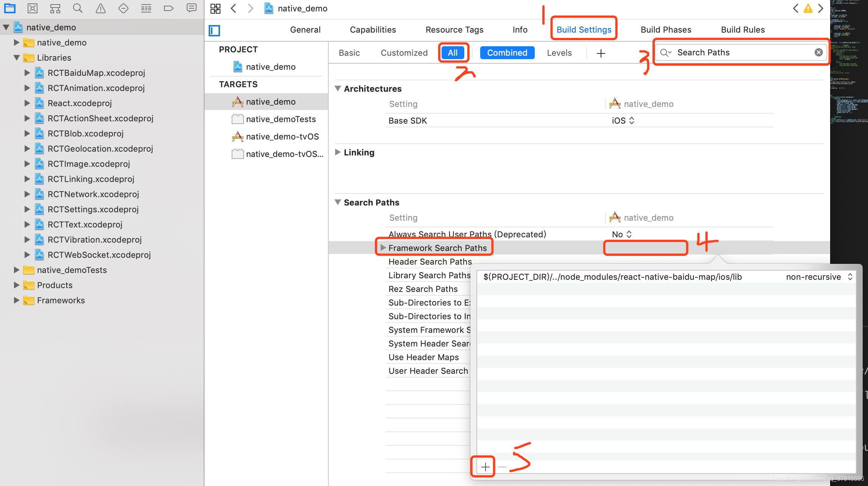
Task: Expand the Linking section
Action: point(338,152)
